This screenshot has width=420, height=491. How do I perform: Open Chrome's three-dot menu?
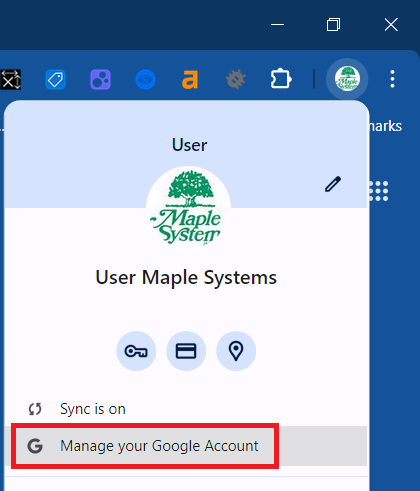click(392, 79)
